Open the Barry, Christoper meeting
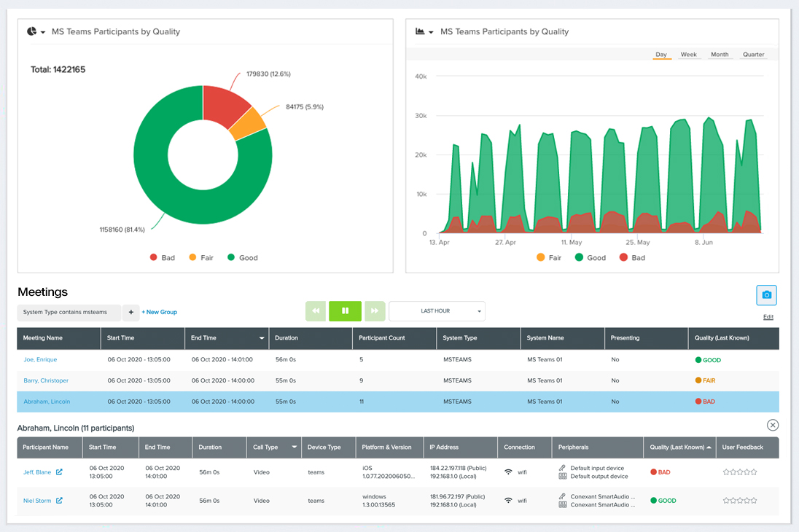799x532 pixels. [46, 380]
